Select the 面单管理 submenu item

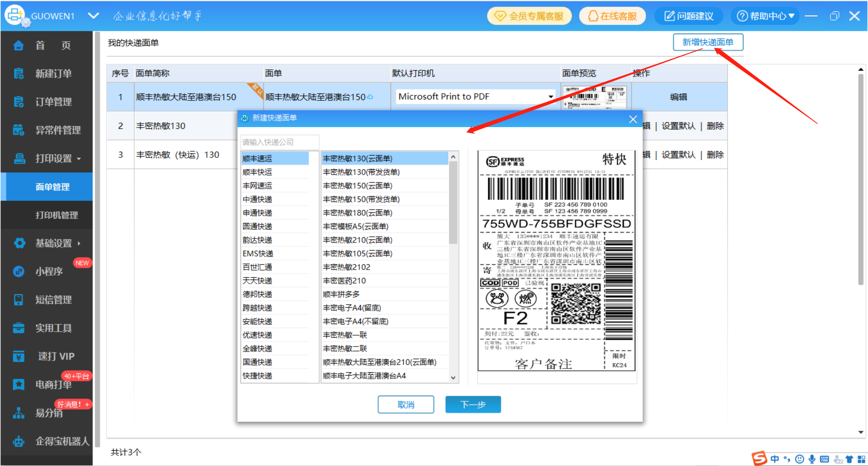coord(46,187)
